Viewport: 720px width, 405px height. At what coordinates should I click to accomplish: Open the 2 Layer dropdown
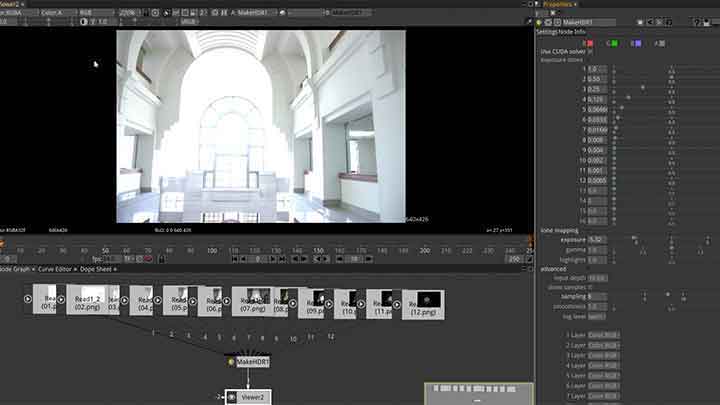604,345
